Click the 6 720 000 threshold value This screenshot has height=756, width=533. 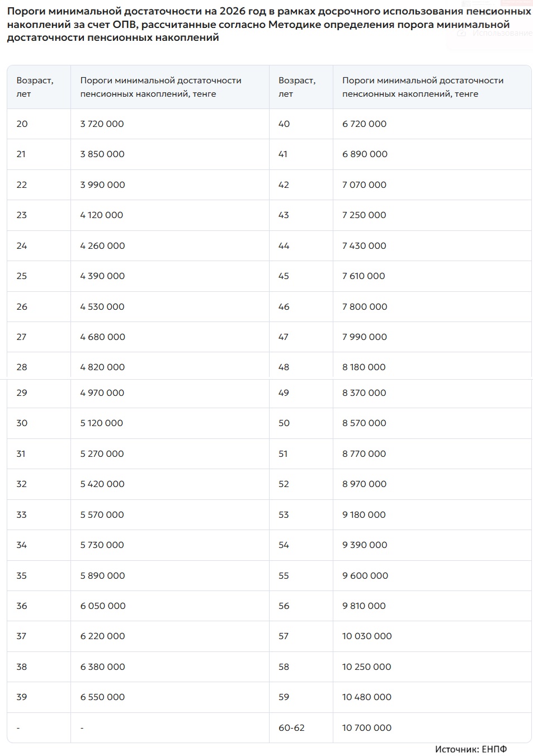(x=365, y=124)
